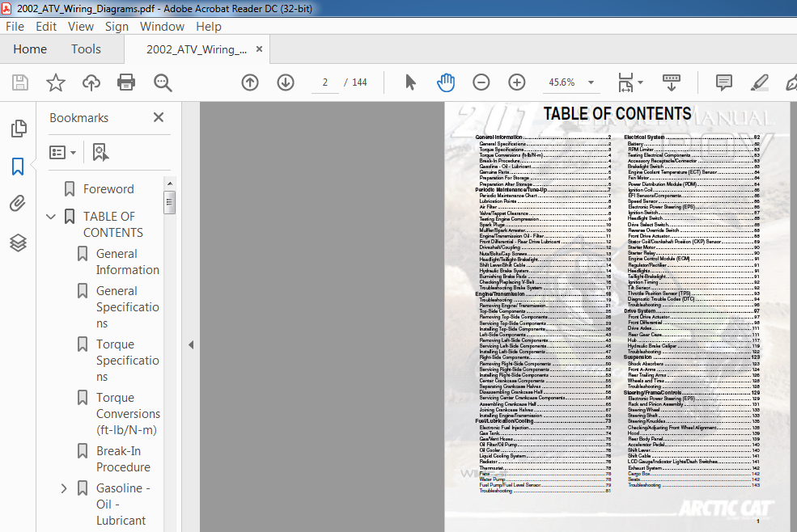This screenshot has height=532, width=797.
Task: Switch to the Tools tab
Action: [86, 49]
